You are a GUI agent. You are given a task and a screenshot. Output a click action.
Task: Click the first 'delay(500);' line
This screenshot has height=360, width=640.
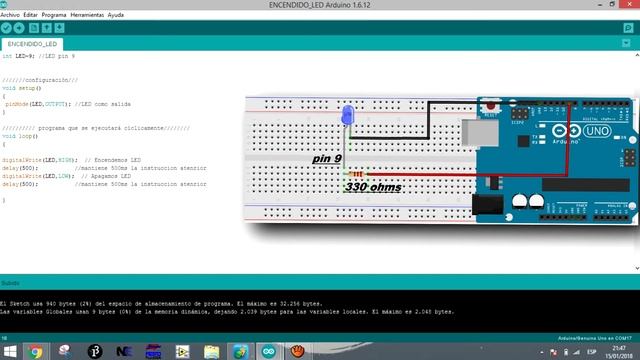(104, 168)
